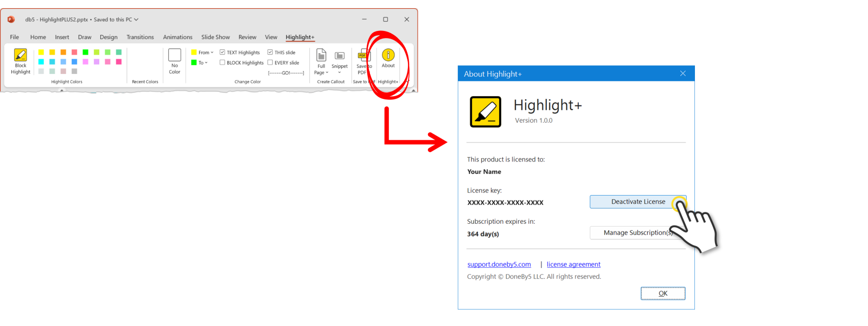868x326 pixels.
Task: Click the green To color square
Action: point(194,62)
